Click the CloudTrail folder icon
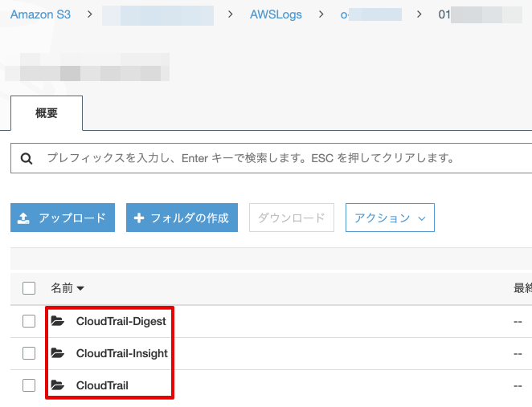Viewport: 532px width, 407px height. [x=57, y=385]
